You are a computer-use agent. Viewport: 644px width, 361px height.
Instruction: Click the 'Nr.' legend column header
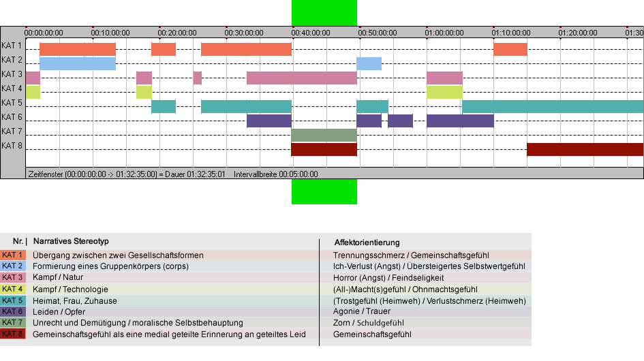click(18, 241)
